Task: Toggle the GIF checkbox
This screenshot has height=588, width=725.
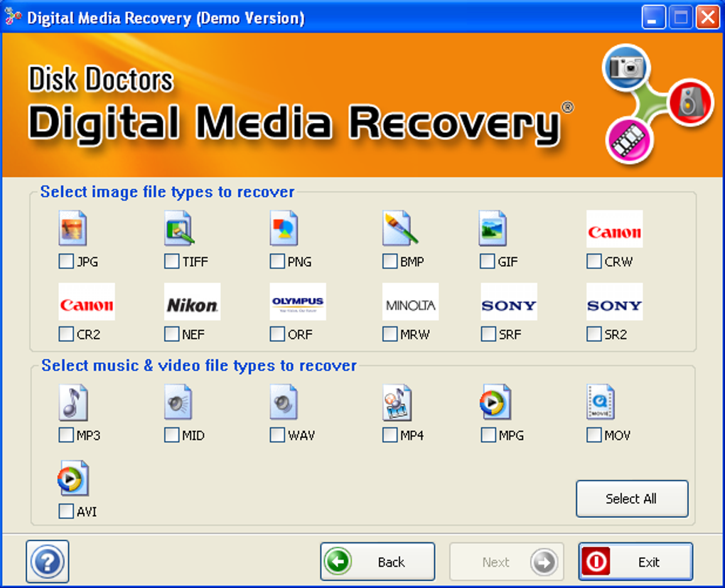Action: point(488,262)
